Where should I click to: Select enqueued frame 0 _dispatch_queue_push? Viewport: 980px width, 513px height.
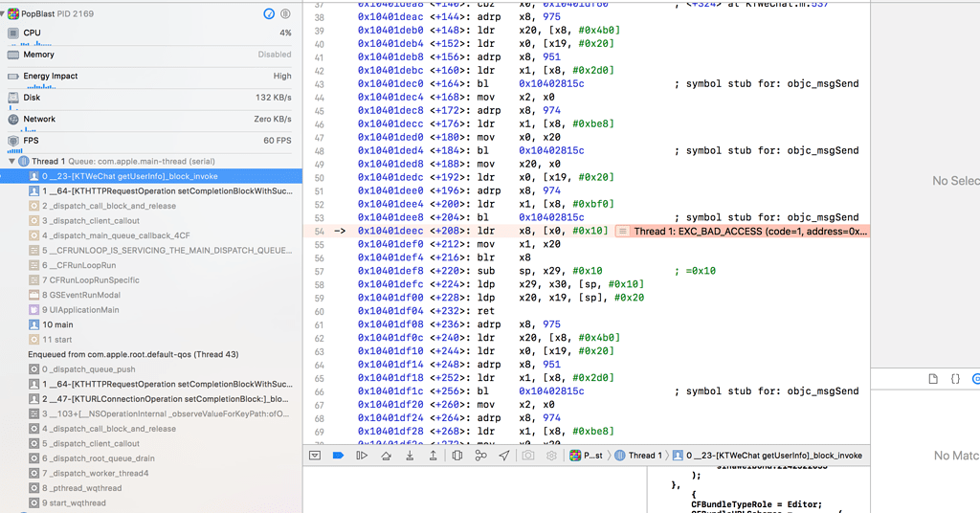click(150, 369)
